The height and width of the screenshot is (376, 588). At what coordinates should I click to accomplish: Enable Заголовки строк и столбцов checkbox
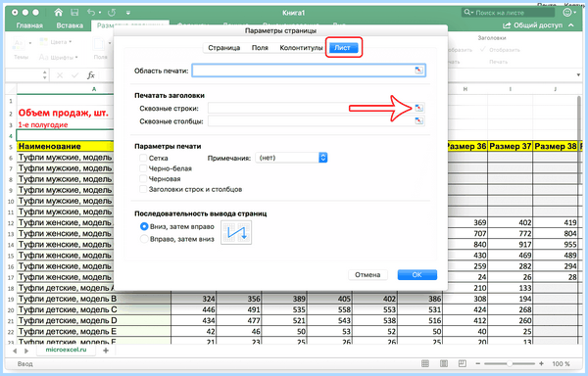143,189
